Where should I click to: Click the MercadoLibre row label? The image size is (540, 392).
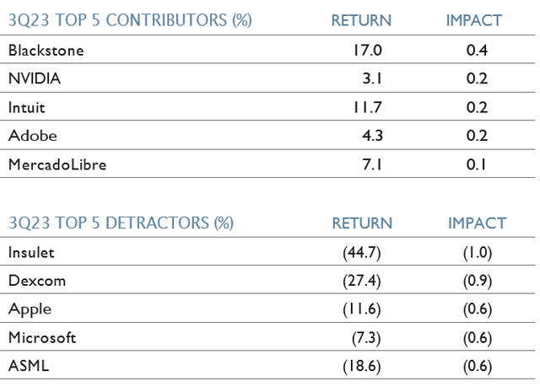coord(57,164)
